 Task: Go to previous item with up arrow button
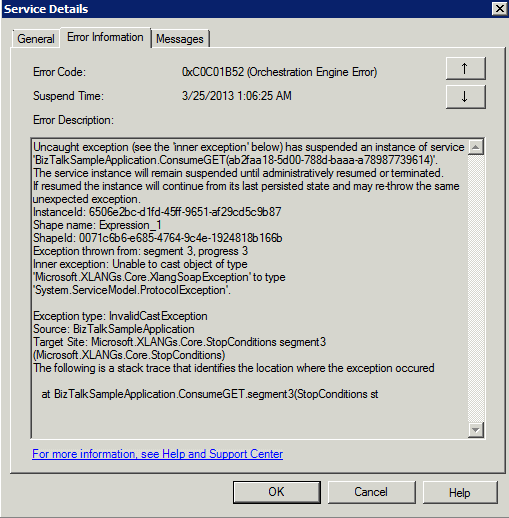tap(465, 68)
